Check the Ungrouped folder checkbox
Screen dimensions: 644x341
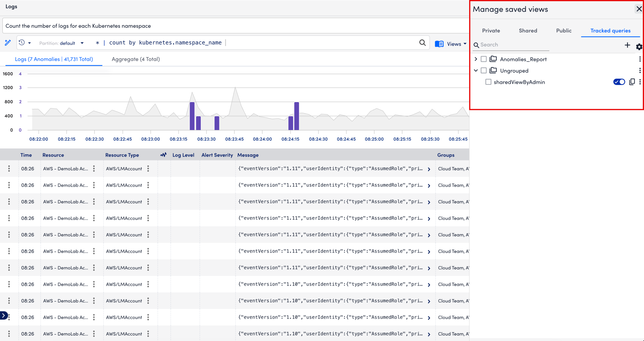point(484,71)
